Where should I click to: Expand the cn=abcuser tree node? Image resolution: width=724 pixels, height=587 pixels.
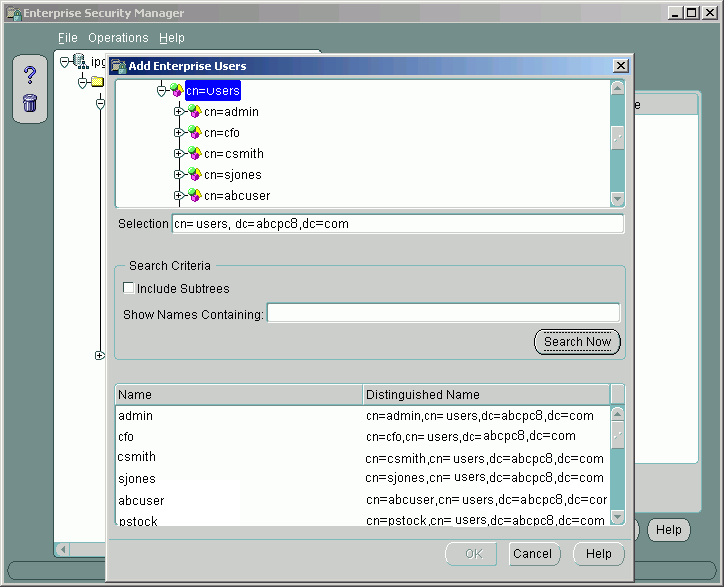(x=179, y=195)
